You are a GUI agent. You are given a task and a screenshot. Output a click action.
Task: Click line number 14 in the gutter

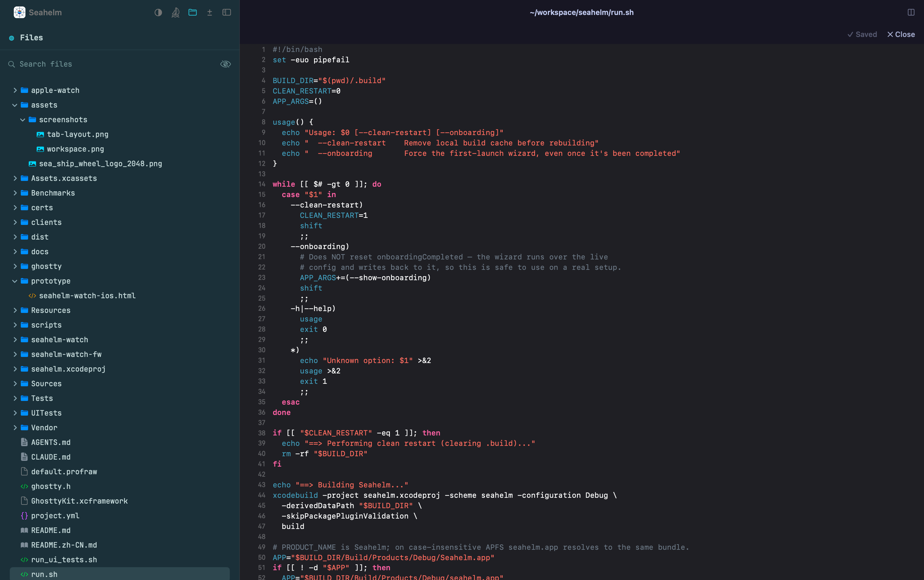tap(262, 184)
